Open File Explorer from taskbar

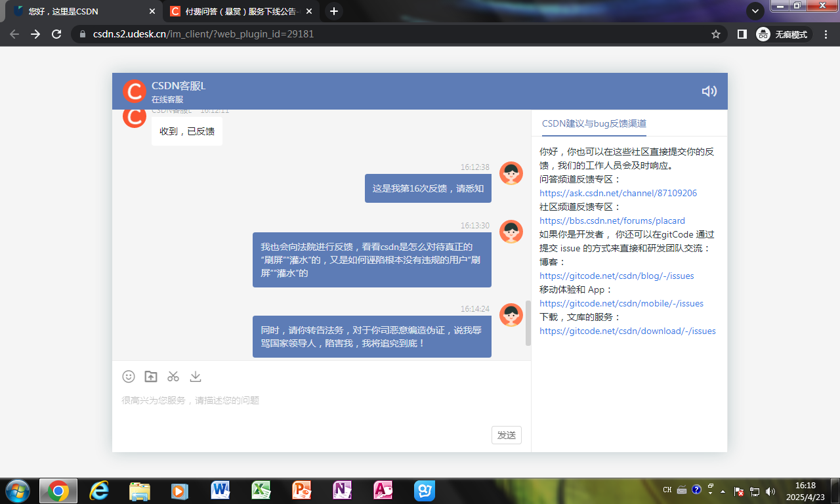(140, 491)
